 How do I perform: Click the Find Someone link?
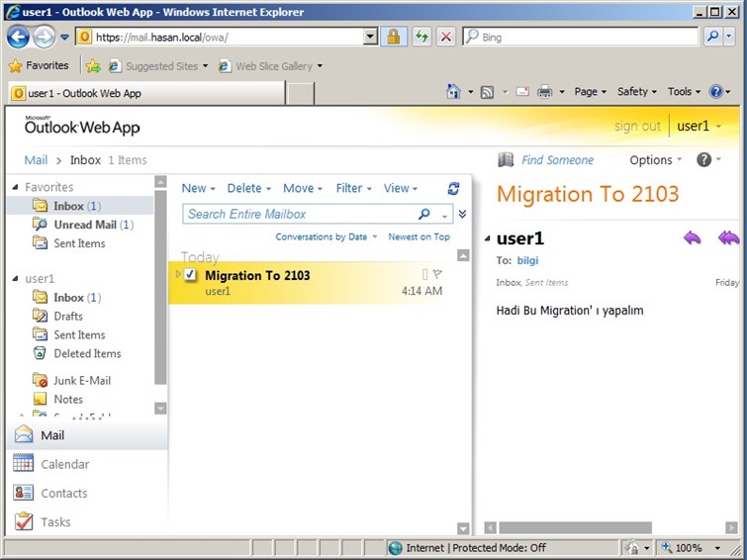[x=557, y=160]
